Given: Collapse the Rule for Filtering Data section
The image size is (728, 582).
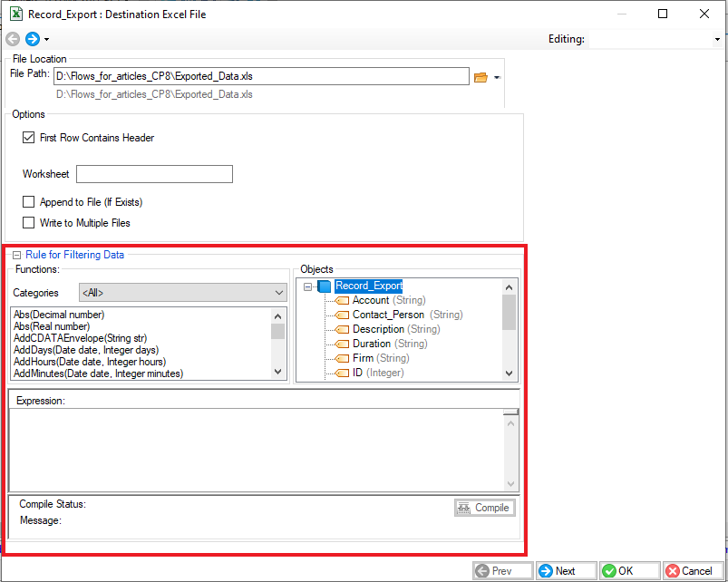Looking at the screenshot, I should (x=15, y=256).
